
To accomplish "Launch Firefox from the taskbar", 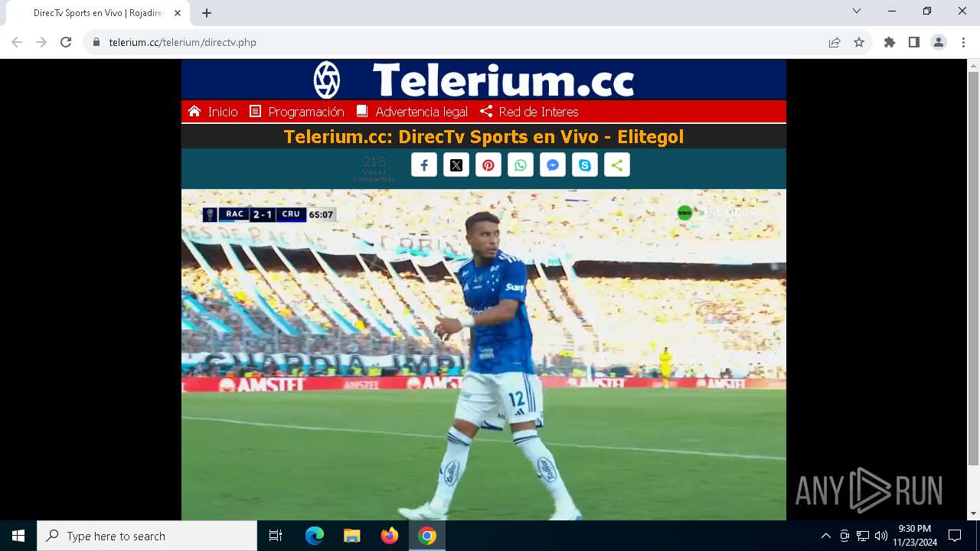I will (x=390, y=536).
